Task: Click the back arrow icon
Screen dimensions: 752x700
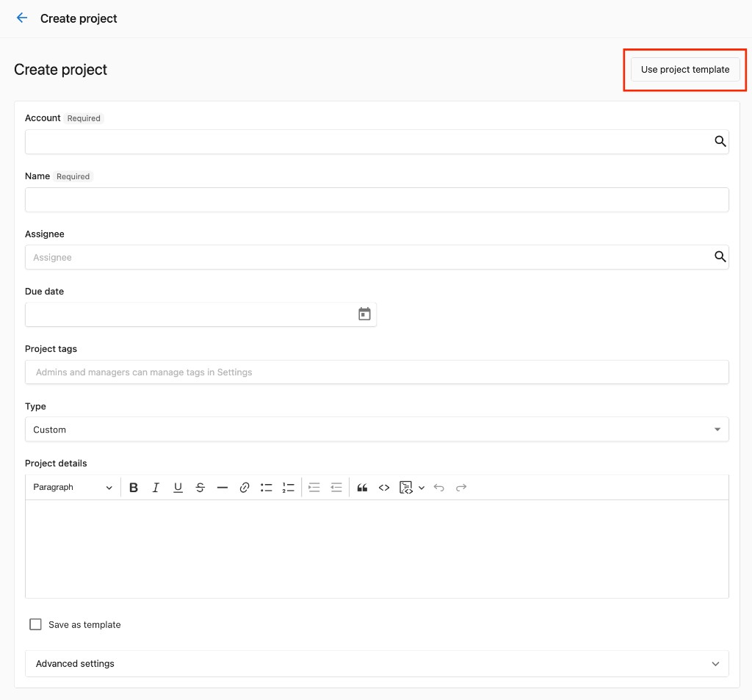Action: tap(22, 18)
